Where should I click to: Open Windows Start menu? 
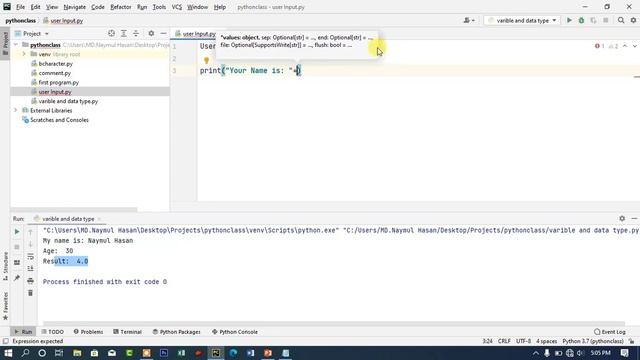(8, 353)
